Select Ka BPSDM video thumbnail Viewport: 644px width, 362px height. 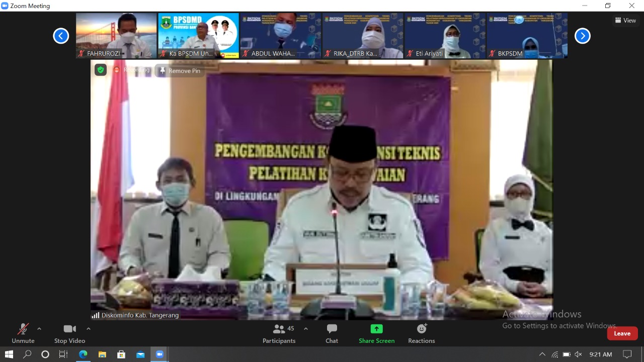pos(199,36)
